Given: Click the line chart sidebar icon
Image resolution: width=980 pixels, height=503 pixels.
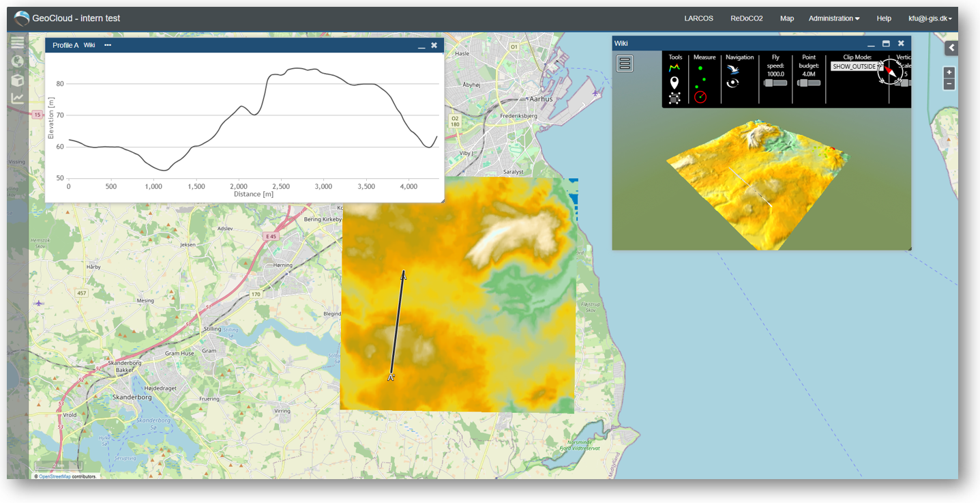Looking at the screenshot, I should (17, 98).
